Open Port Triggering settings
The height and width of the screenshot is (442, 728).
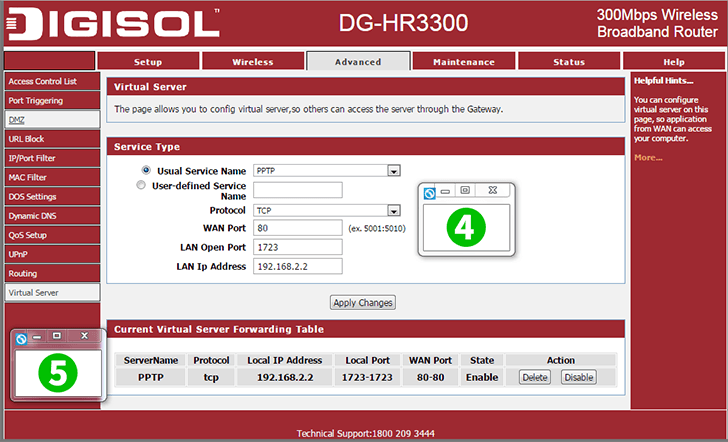[52, 100]
